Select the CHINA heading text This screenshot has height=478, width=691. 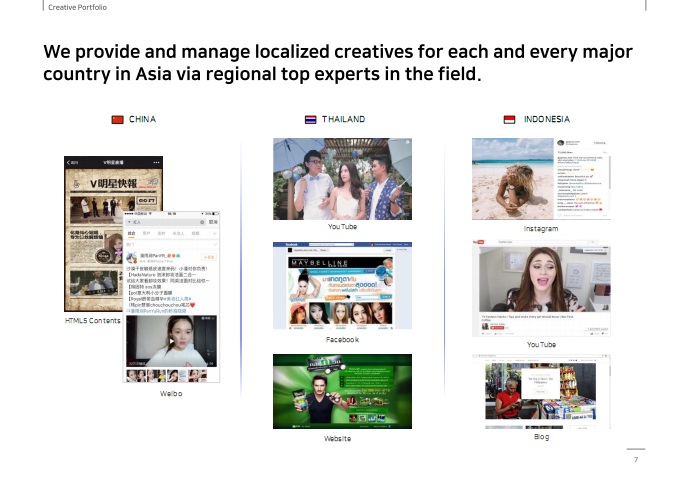(142, 119)
